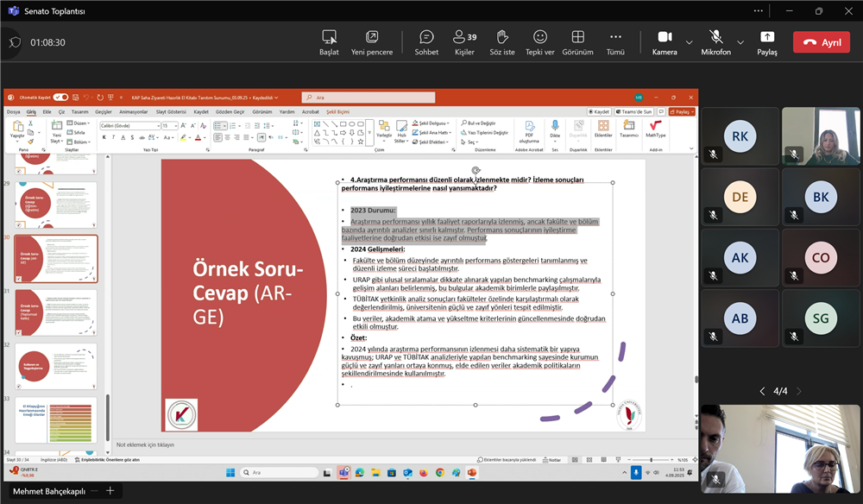Click the Windows Start button in shared taskbar
The width and height of the screenshot is (863, 504).
(230, 473)
